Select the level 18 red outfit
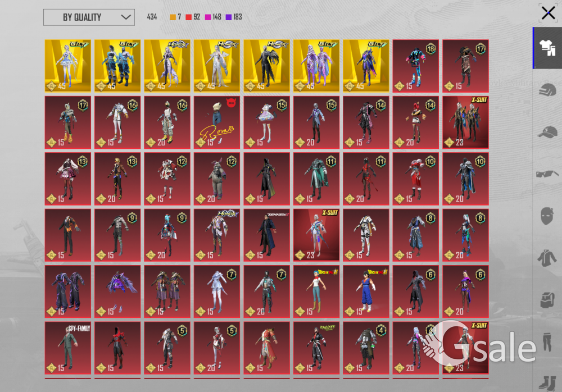562x392 pixels. [x=416, y=66]
